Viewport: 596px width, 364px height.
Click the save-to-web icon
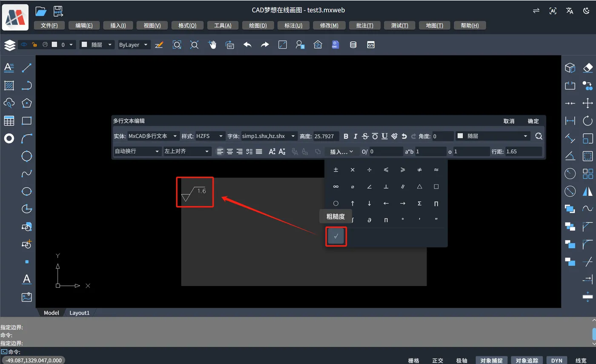pos(58,11)
